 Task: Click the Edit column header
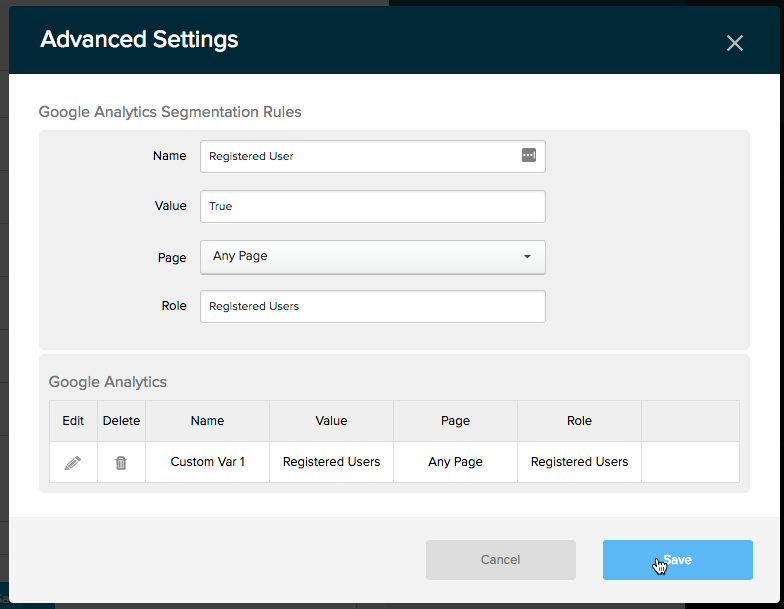pos(73,421)
